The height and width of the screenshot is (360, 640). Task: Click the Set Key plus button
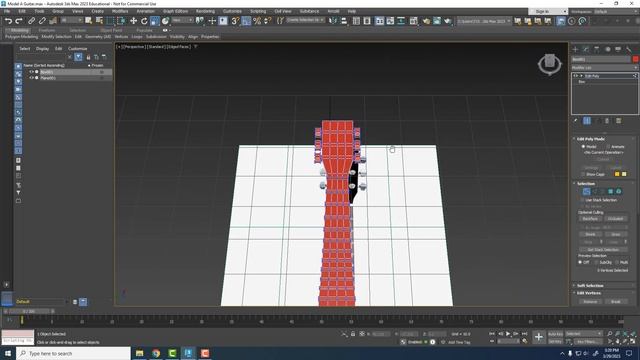pyautogui.click(x=539, y=337)
